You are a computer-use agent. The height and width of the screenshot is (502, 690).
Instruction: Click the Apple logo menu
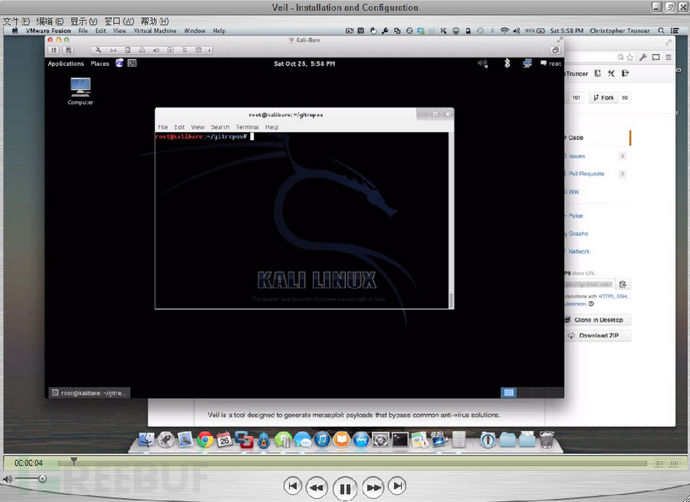point(15,30)
